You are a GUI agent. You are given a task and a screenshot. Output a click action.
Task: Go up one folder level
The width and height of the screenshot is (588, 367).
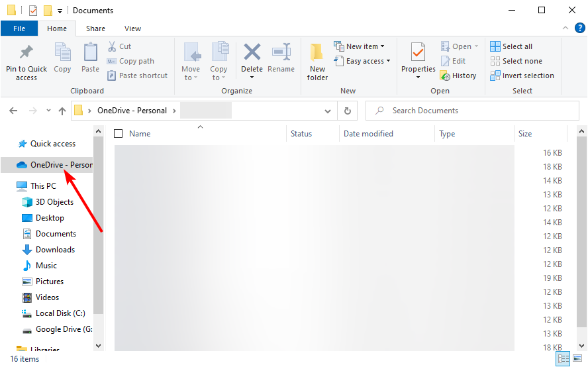click(x=62, y=111)
